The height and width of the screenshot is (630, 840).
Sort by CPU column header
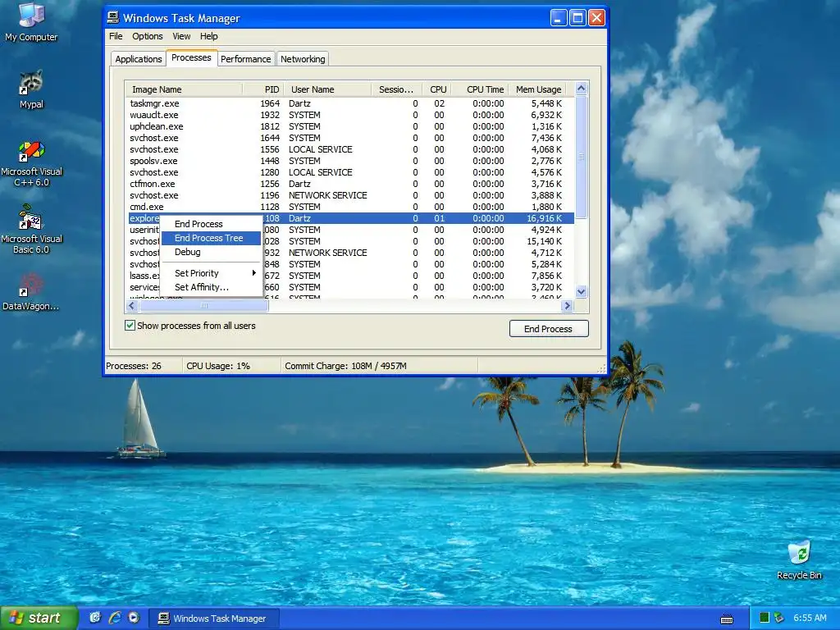(x=436, y=89)
